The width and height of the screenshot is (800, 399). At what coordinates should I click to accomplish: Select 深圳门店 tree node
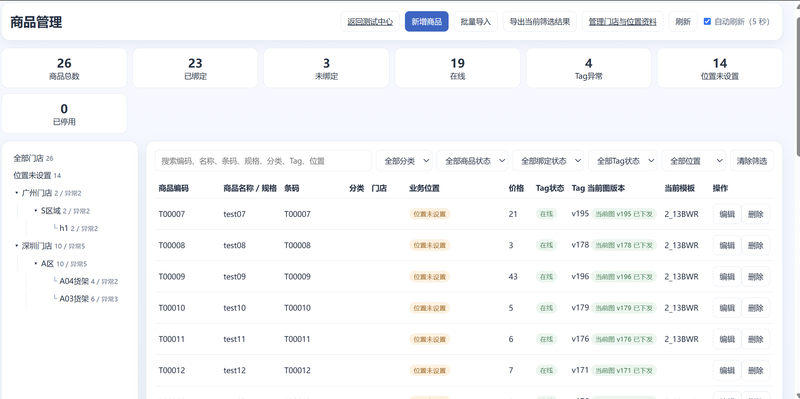[x=53, y=246]
